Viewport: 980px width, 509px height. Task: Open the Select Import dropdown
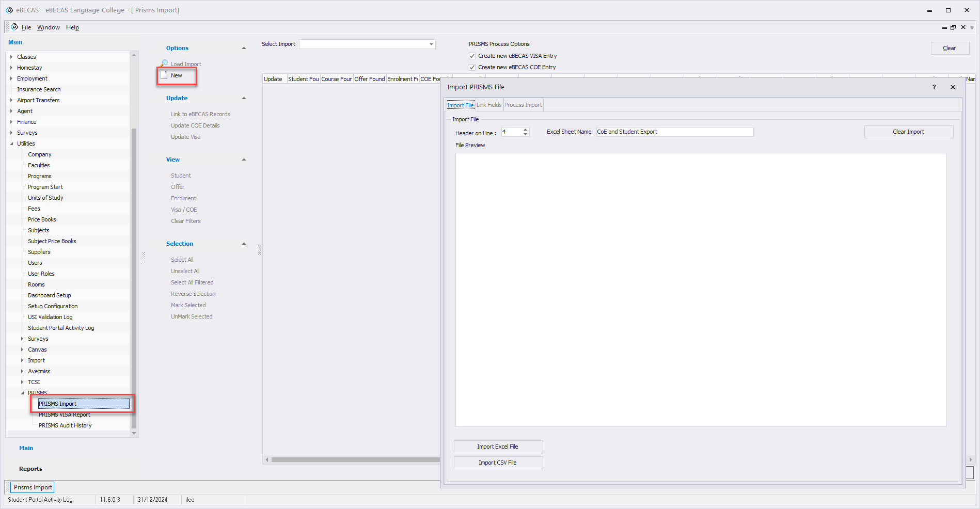[431, 44]
